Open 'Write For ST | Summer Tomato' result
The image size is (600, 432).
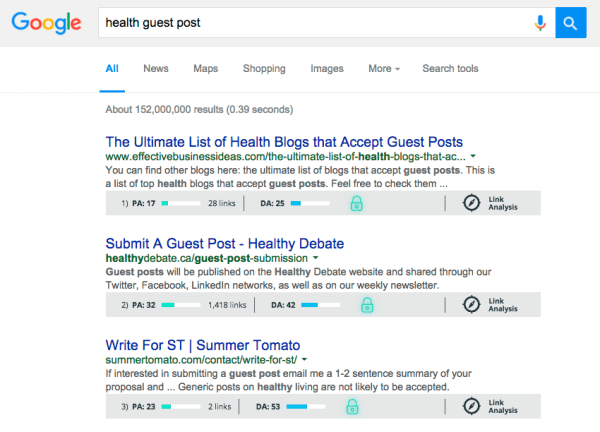point(203,345)
